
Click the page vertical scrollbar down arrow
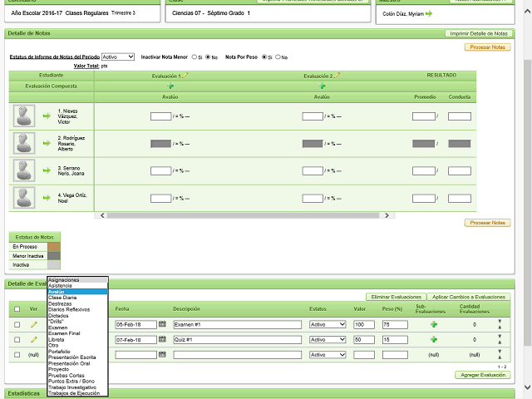tap(527, 387)
